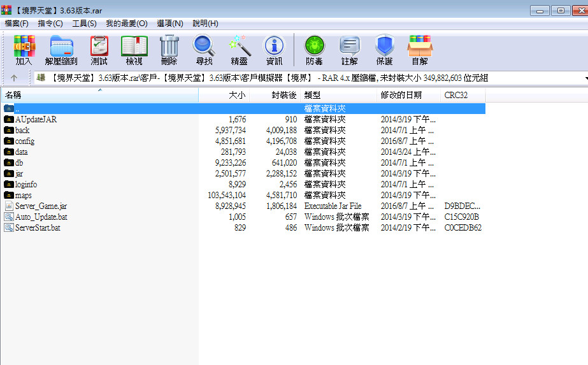Open the 指令(C) menu

[50, 24]
